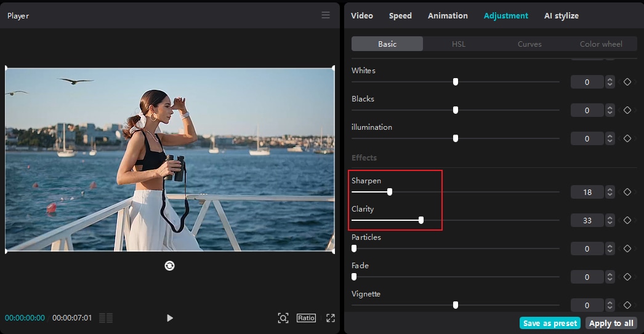644x334 pixels.
Task: Play the video preview
Action: 170,318
